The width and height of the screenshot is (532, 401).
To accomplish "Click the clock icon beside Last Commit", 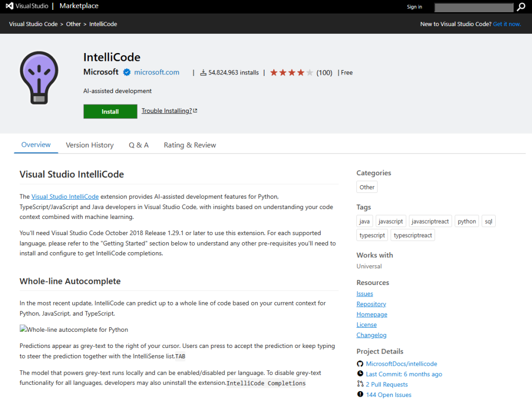I will tap(360, 373).
